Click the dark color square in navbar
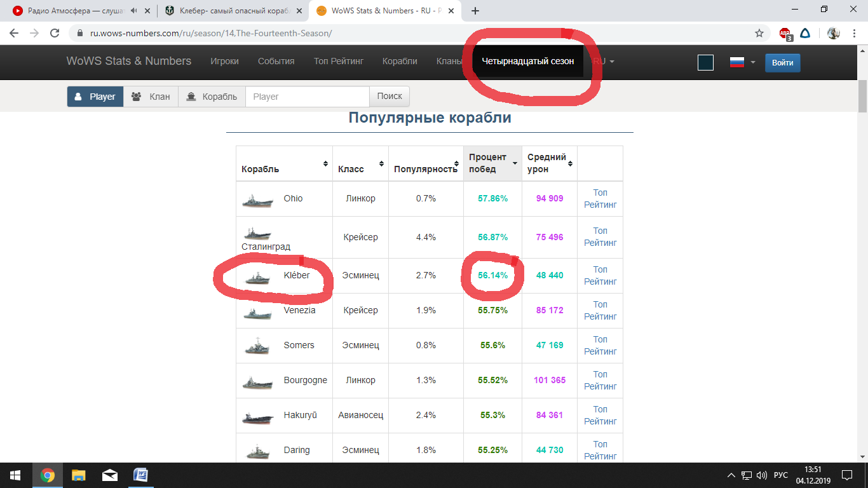868x488 pixels. coord(705,62)
